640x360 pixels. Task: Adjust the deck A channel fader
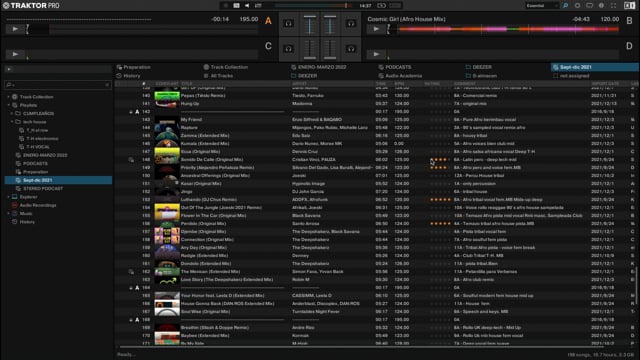pyautogui.click(x=310, y=24)
